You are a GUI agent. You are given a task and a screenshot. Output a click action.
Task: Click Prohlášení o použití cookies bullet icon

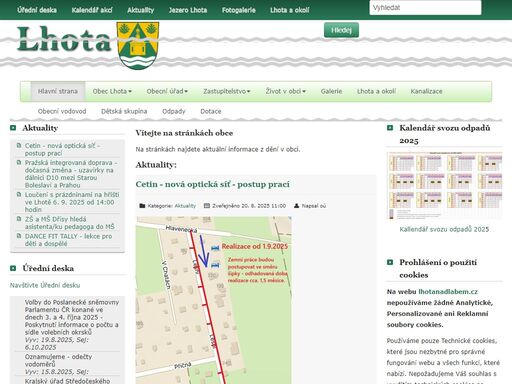[390, 262]
